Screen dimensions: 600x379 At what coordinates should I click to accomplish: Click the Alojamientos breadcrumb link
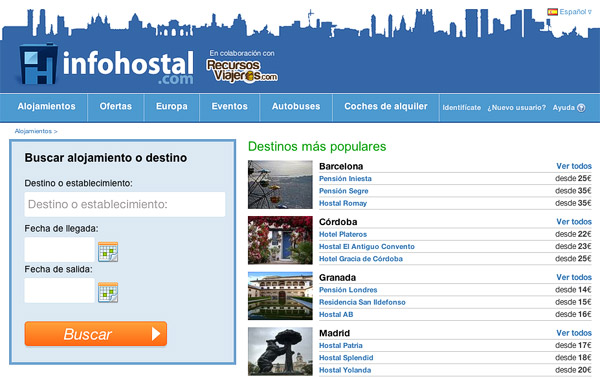[33, 131]
